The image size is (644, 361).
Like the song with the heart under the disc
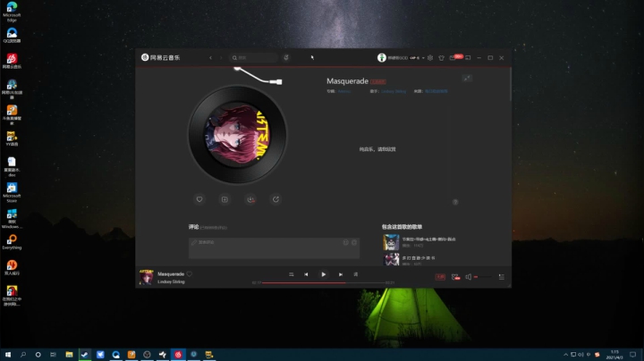199,199
